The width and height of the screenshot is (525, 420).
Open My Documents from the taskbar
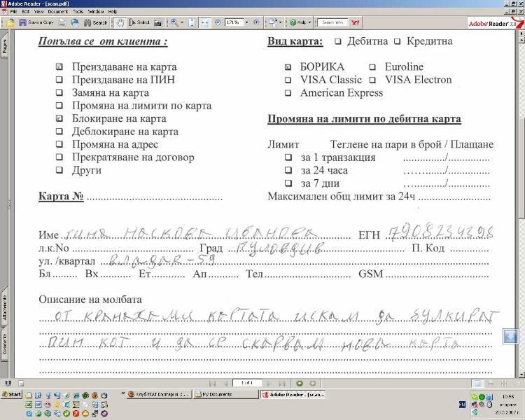223,394
